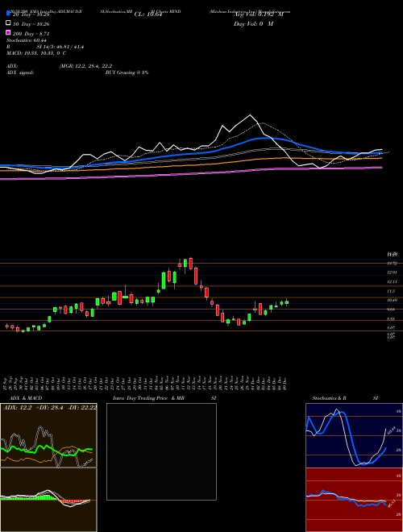
Task: Click the 'MACD: 10.33, 10.33, 0 C' reading
Action: pos(36,53)
